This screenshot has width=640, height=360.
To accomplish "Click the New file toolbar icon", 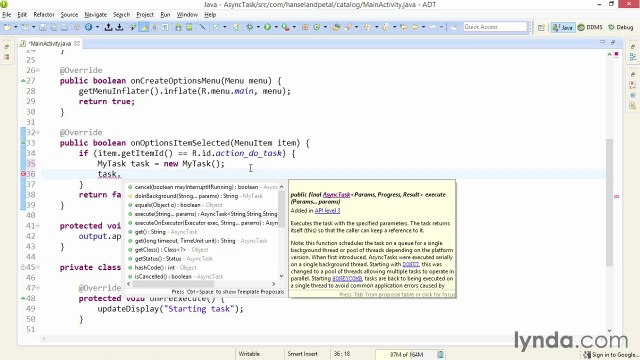I will click(7, 27).
